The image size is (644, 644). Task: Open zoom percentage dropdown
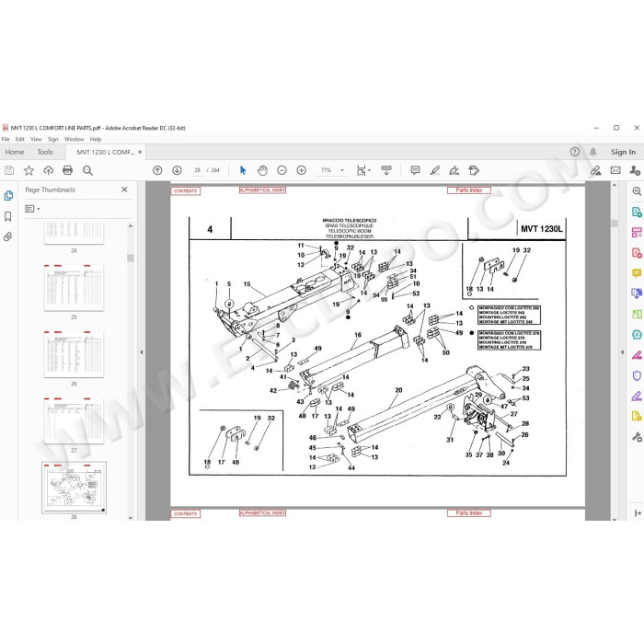pyautogui.click(x=342, y=170)
